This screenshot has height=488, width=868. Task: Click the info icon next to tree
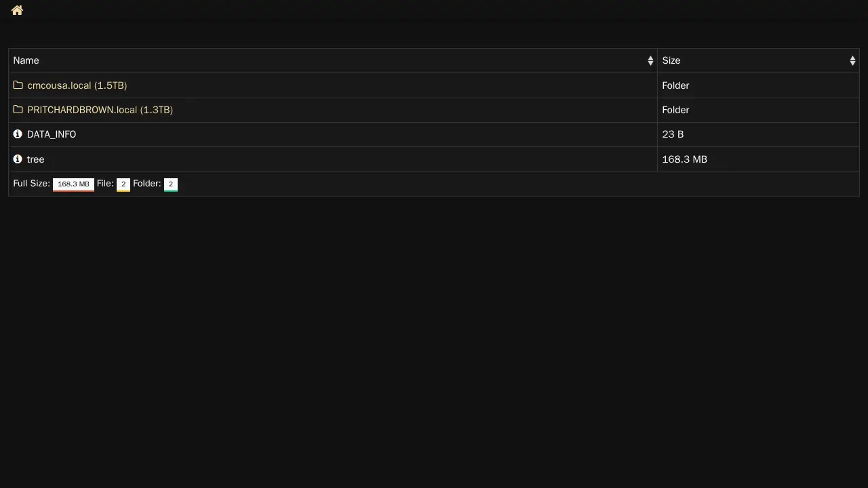[x=18, y=159]
